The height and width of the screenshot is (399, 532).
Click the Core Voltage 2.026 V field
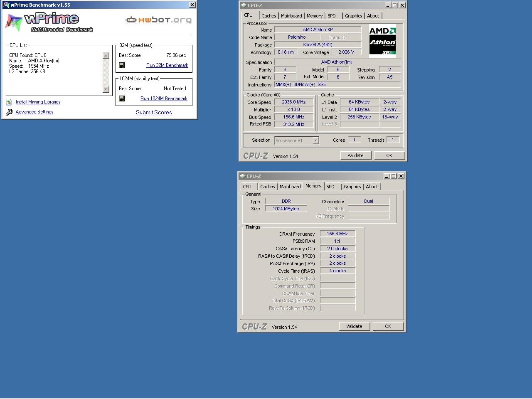click(346, 52)
